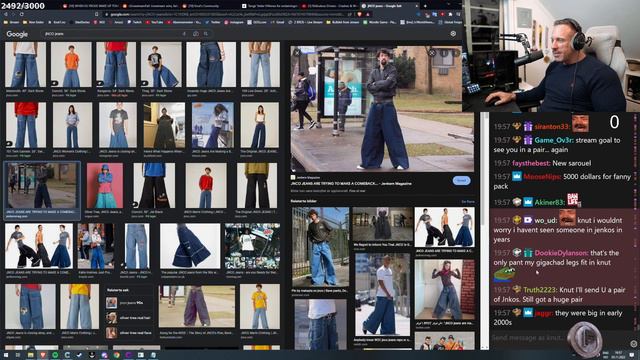Click username siranton33 in chat
640x360 pixels.
pyautogui.click(x=551, y=127)
